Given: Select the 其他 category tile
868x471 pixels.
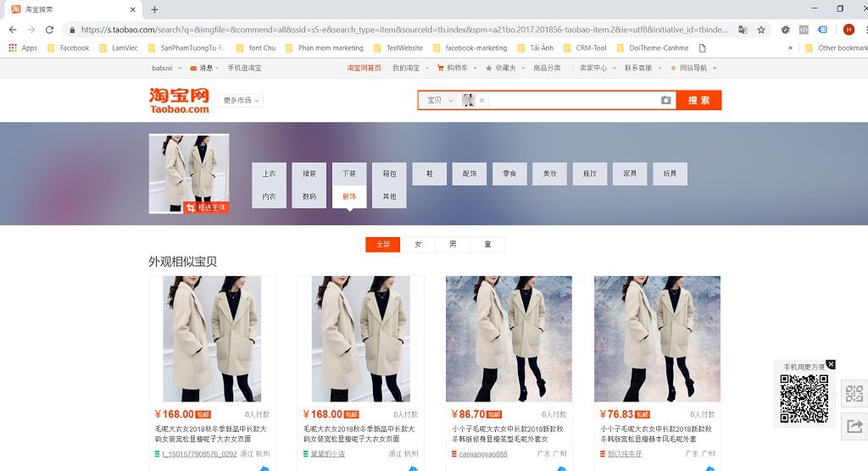Looking at the screenshot, I should (389, 197).
